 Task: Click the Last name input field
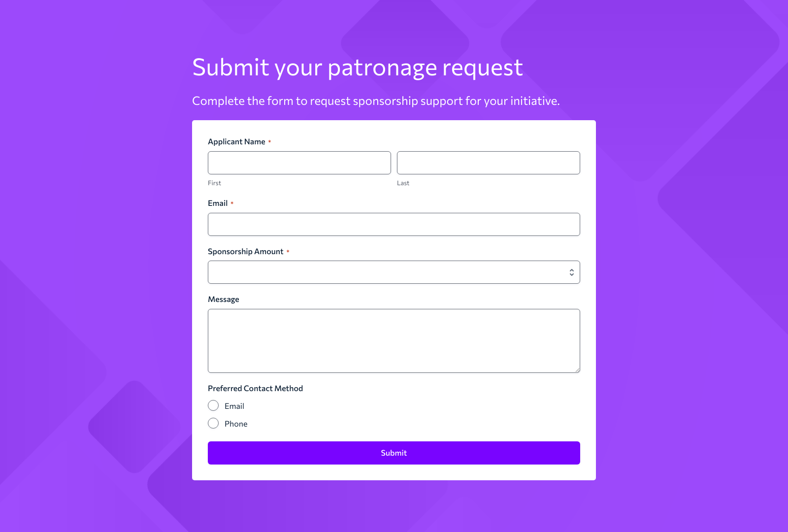488,163
